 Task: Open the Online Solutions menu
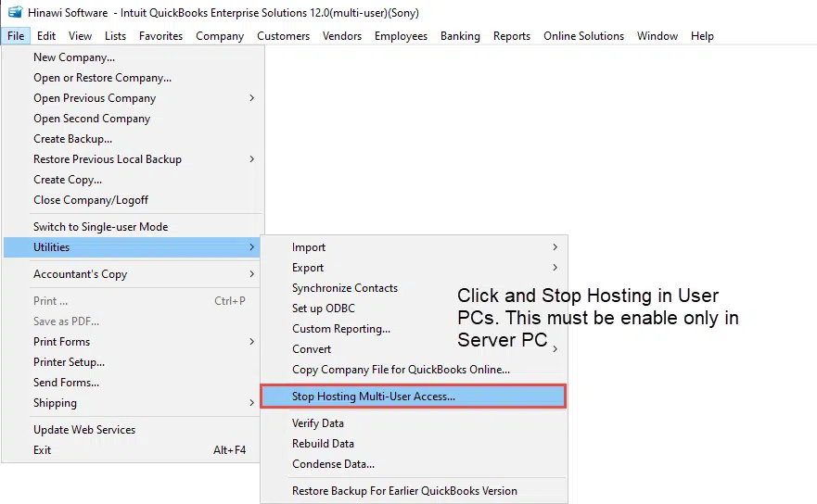coord(583,36)
